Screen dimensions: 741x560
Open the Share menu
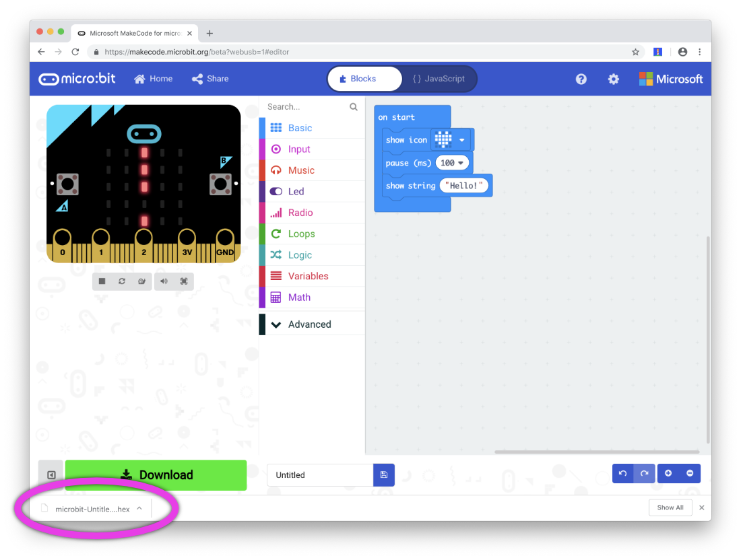coord(210,79)
